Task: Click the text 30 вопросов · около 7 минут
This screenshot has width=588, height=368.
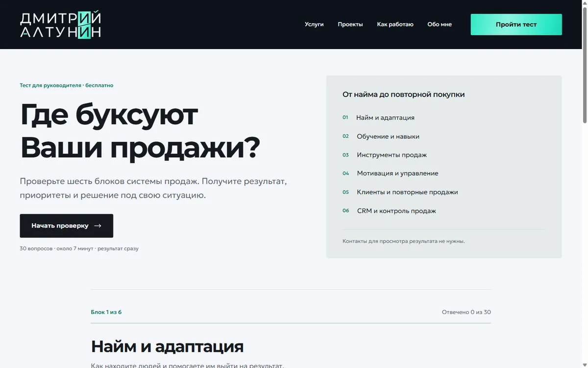Action: click(57, 248)
